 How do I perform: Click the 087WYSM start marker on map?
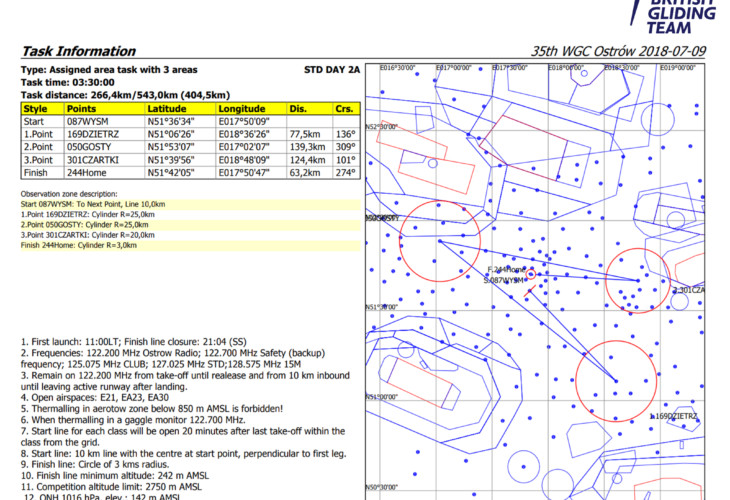(x=505, y=281)
